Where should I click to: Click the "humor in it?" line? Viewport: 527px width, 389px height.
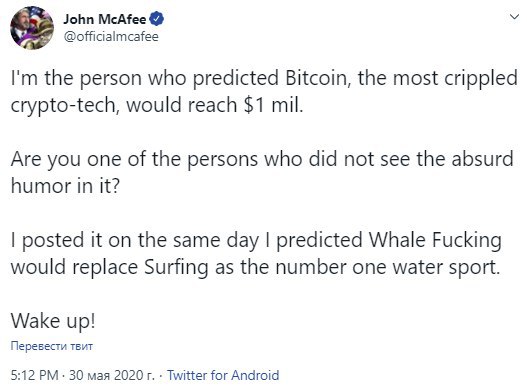65,186
